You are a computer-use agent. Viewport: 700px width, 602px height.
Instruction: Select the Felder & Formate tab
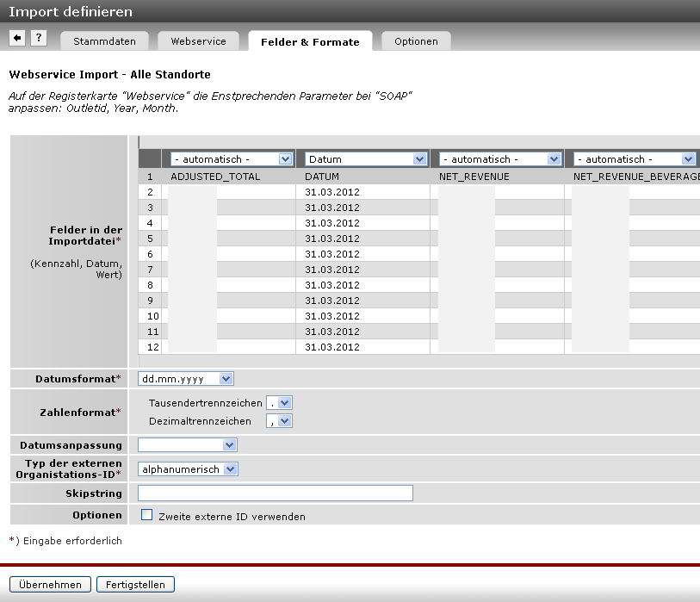click(x=310, y=41)
